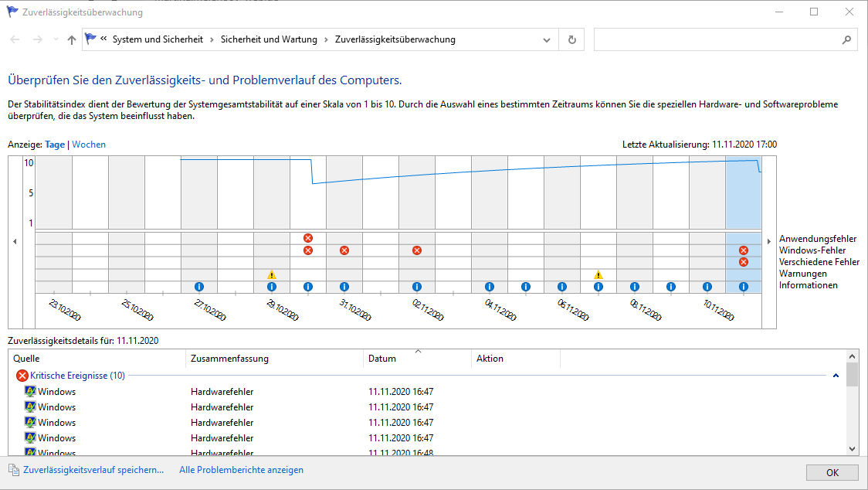Click the Windows-Fehler row label

(812, 250)
